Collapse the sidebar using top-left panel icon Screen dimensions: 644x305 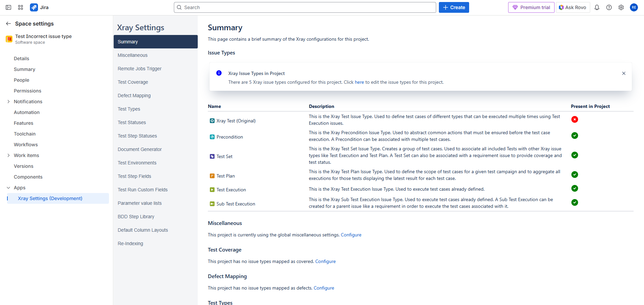point(8,7)
